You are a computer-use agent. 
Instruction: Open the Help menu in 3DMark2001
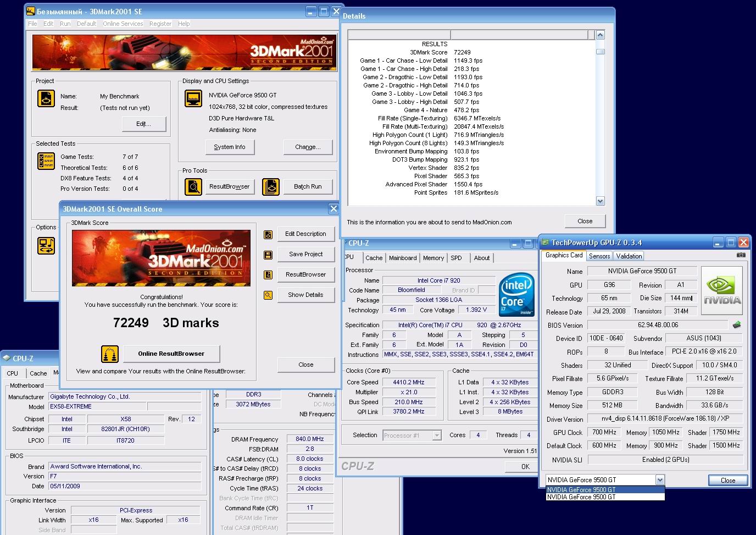click(x=184, y=24)
